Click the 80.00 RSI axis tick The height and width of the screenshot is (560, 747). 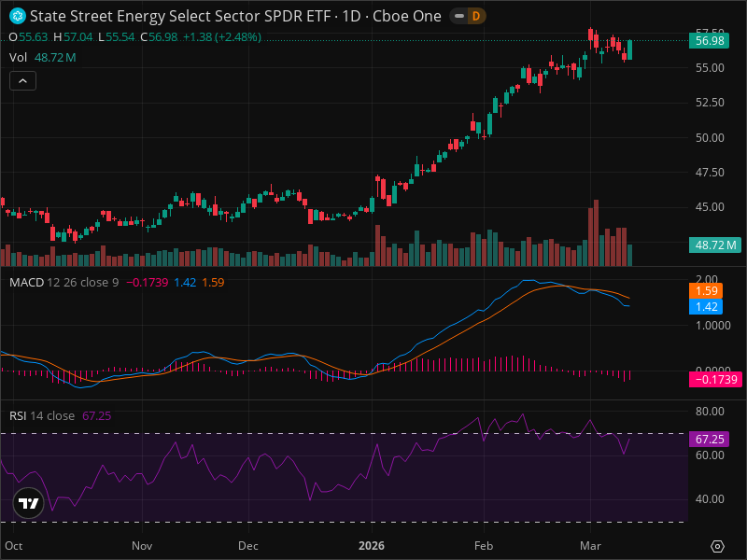[x=710, y=412]
